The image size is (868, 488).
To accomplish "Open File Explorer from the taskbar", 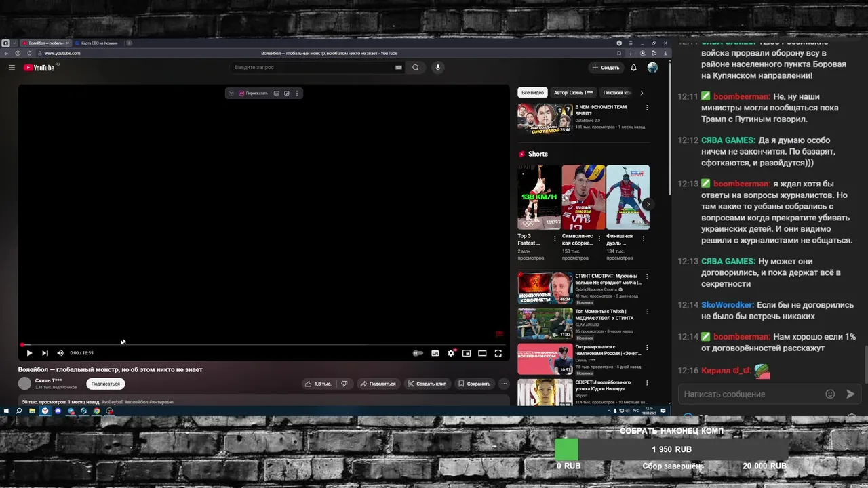I will click(x=32, y=411).
